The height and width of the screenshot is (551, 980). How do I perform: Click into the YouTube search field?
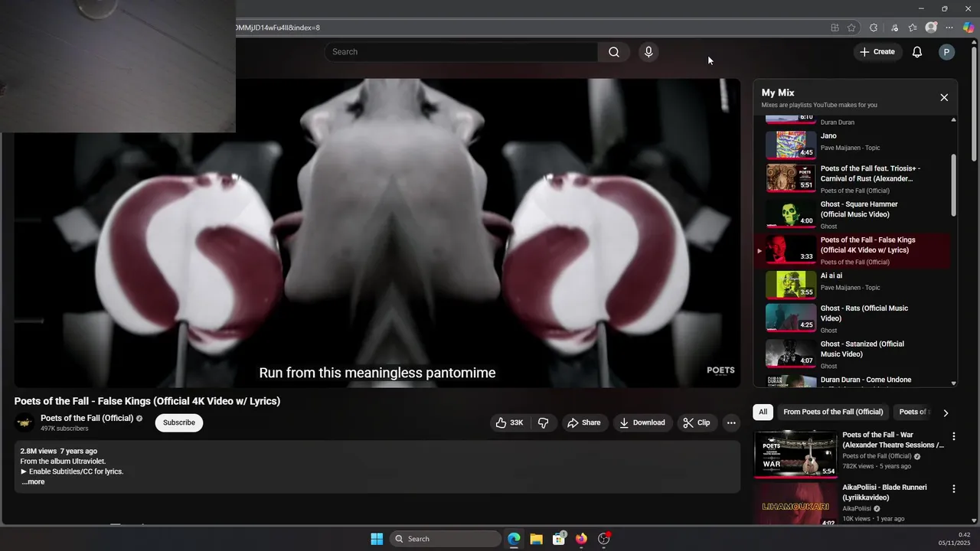click(461, 52)
